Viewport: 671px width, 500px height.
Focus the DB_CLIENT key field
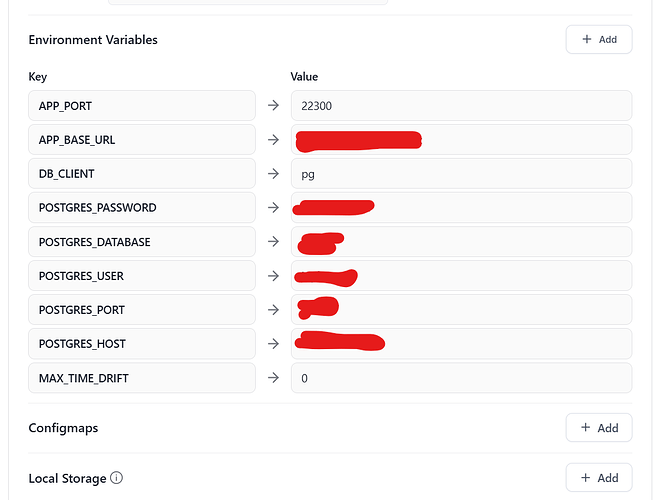point(142,173)
